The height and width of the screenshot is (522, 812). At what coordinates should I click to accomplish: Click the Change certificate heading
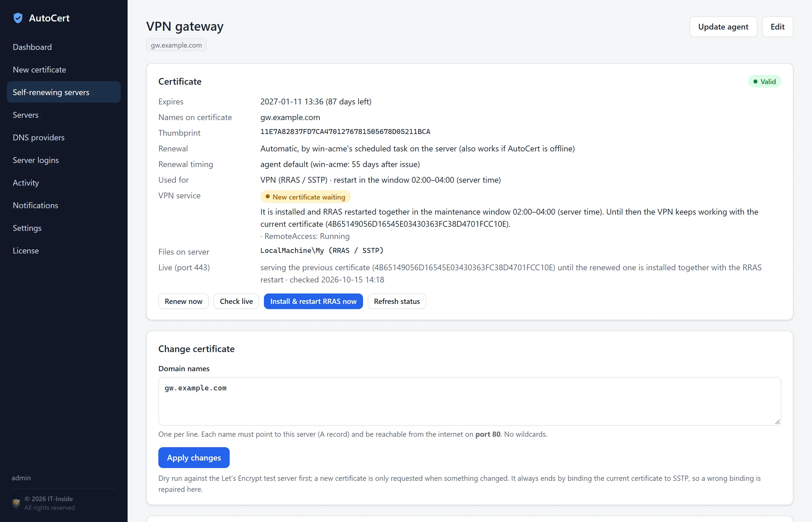[x=196, y=349]
